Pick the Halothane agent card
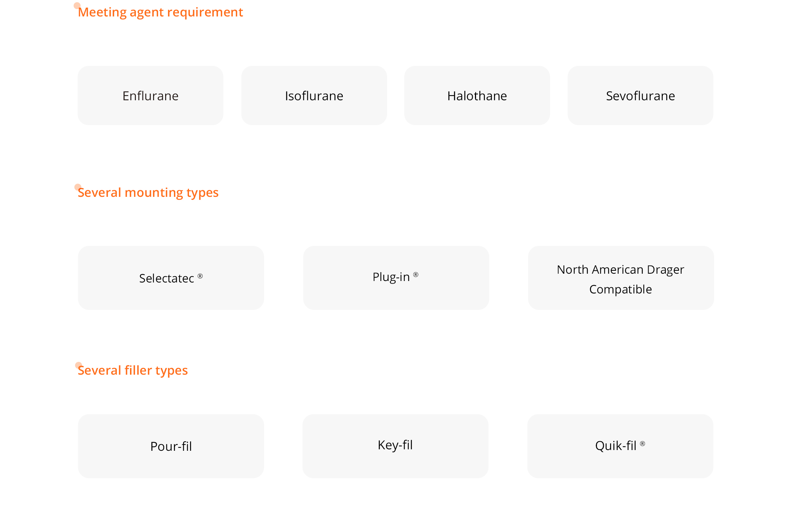The width and height of the screenshot is (791, 532). 477,95
